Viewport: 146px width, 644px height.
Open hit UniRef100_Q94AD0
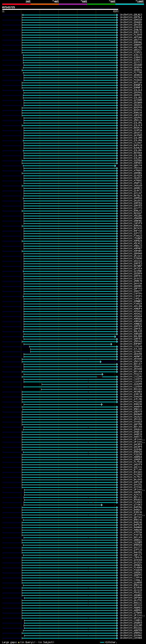(x=131, y=22)
